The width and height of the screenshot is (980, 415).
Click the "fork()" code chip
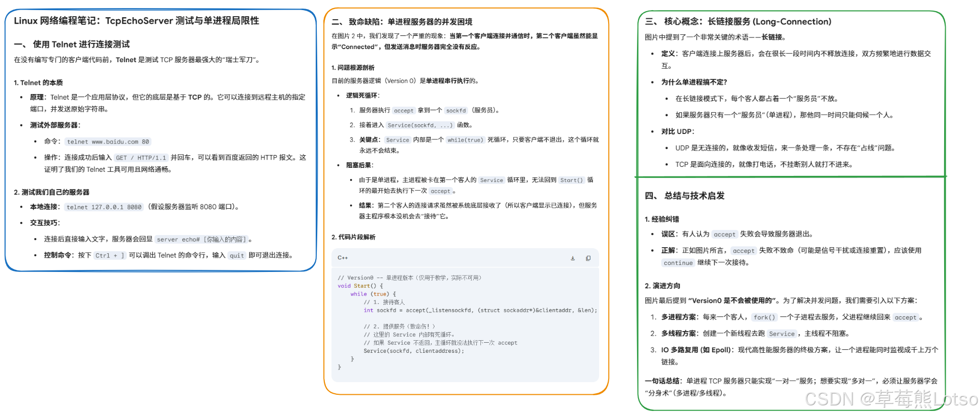[764, 317]
